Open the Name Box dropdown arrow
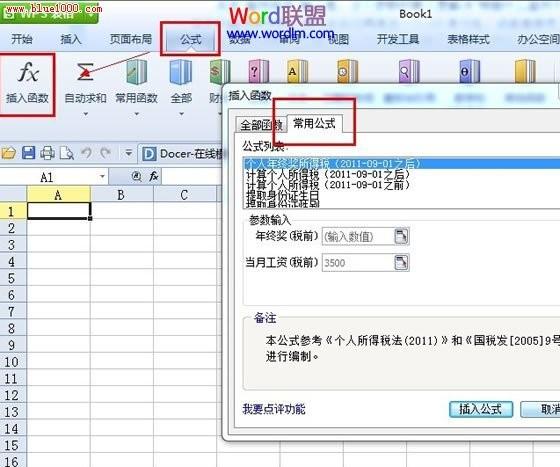Screen dimensions: 560x467 coord(102,177)
